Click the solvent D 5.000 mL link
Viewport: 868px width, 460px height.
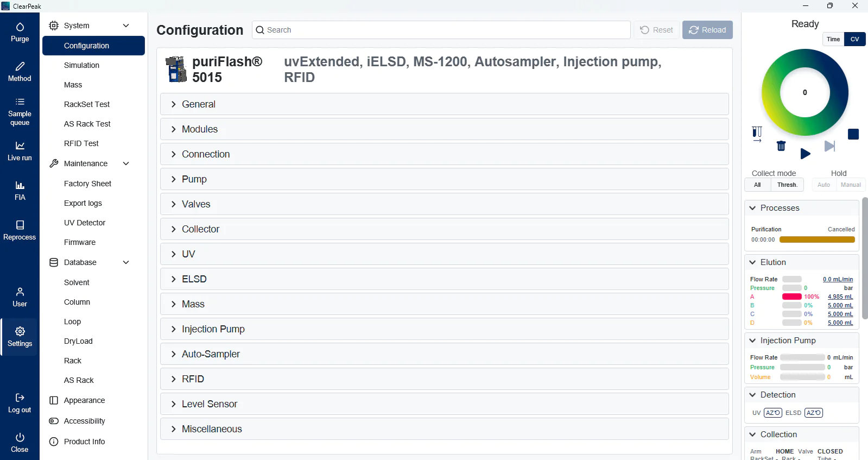[840, 323]
